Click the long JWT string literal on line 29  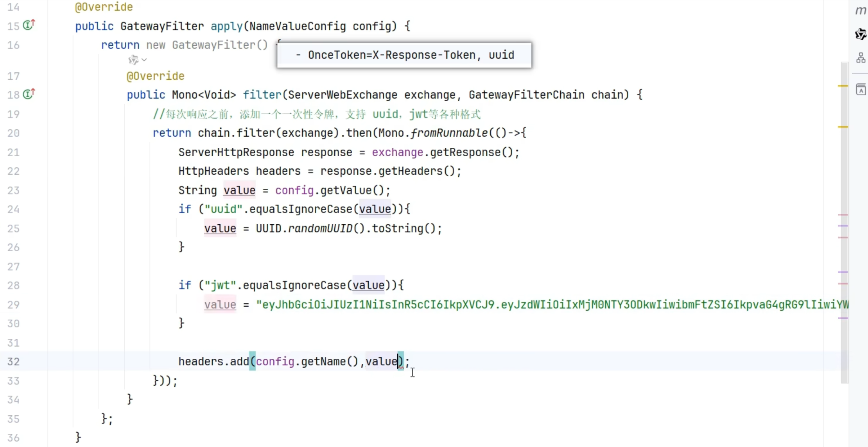(x=547, y=305)
